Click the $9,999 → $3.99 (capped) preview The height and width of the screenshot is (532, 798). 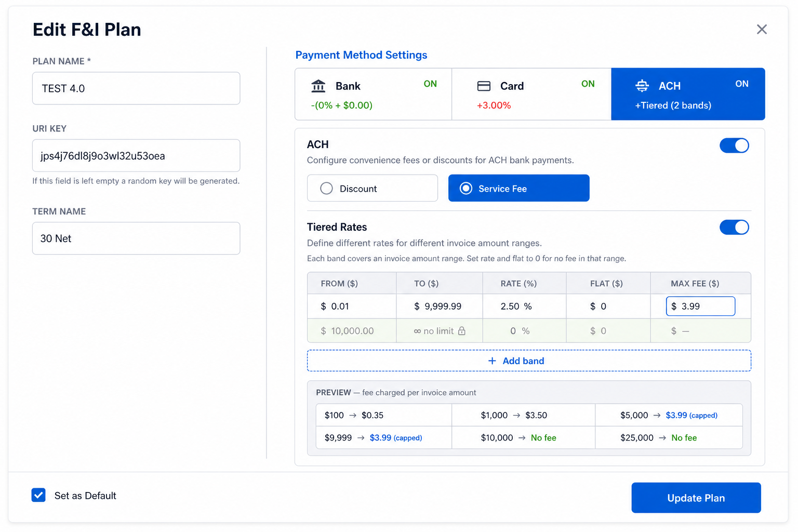pyautogui.click(x=384, y=437)
